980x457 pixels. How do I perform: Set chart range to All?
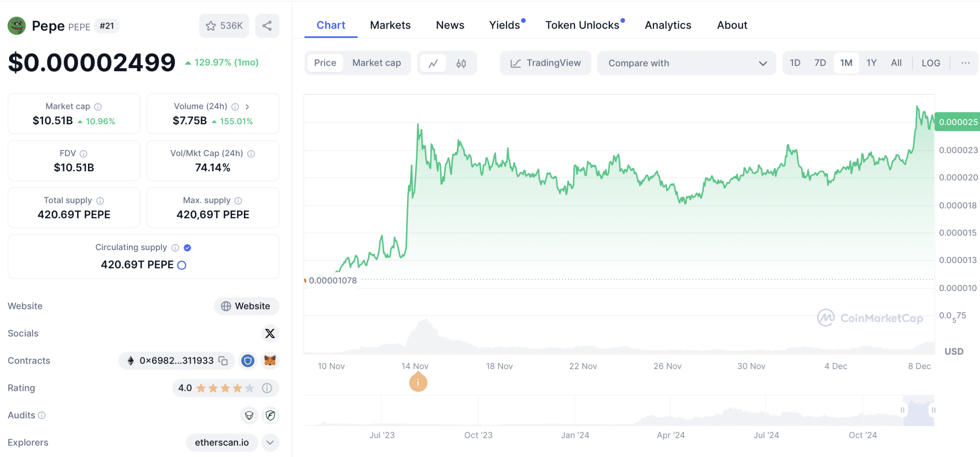[x=896, y=63]
